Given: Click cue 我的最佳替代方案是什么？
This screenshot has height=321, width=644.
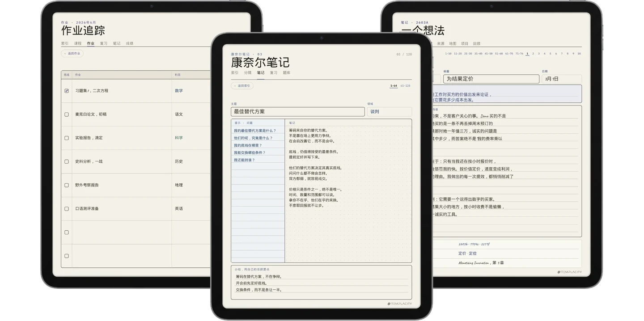Looking at the screenshot, I should pyautogui.click(x=255, y=131).
